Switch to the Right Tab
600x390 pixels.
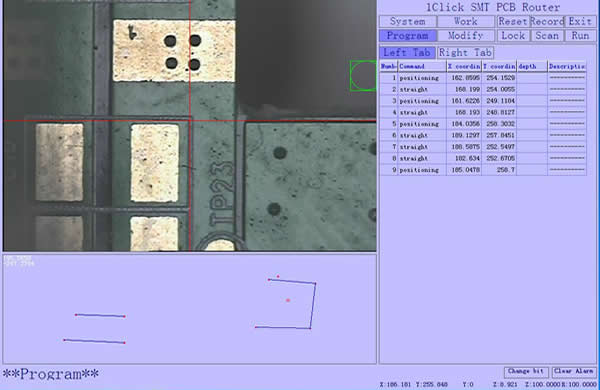[465, 52]
